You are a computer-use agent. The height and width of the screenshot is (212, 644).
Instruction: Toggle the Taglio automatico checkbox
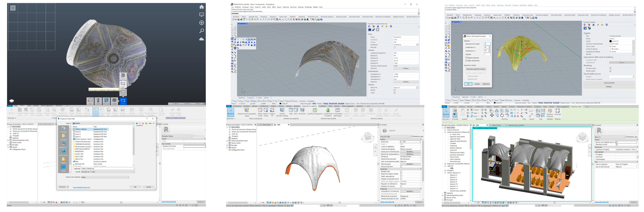pos(466,61)
